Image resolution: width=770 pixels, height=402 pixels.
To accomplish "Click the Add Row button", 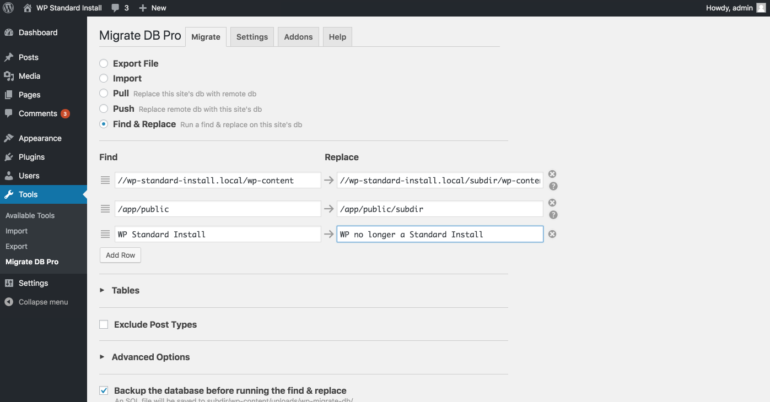I will (119, 255).
